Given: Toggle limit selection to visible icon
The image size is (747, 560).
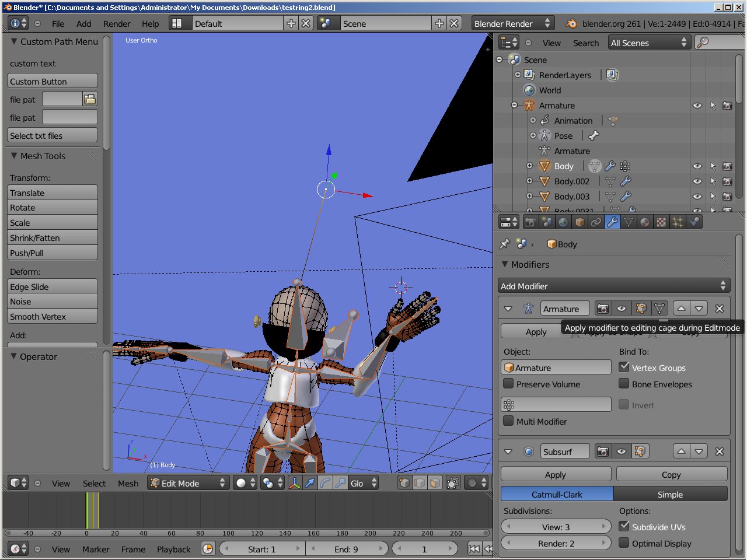Looking at the screenshot, I should point(453,483).
